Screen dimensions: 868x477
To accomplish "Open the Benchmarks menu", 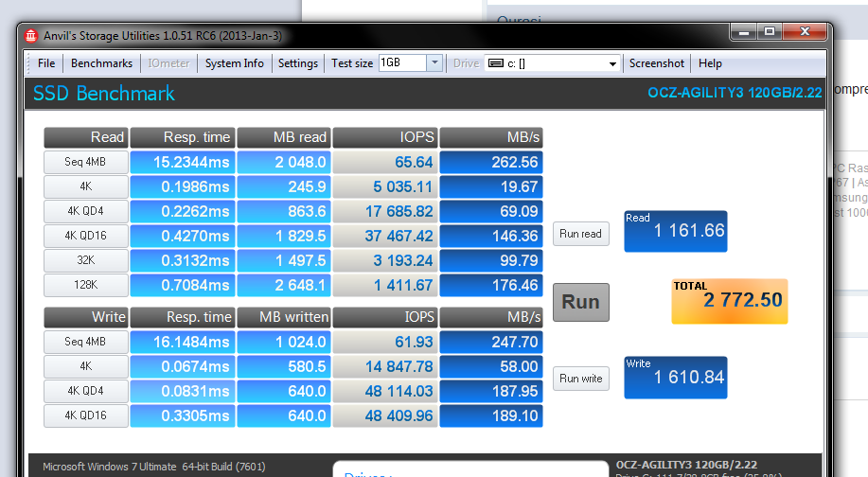I will [x=102, y=63].
